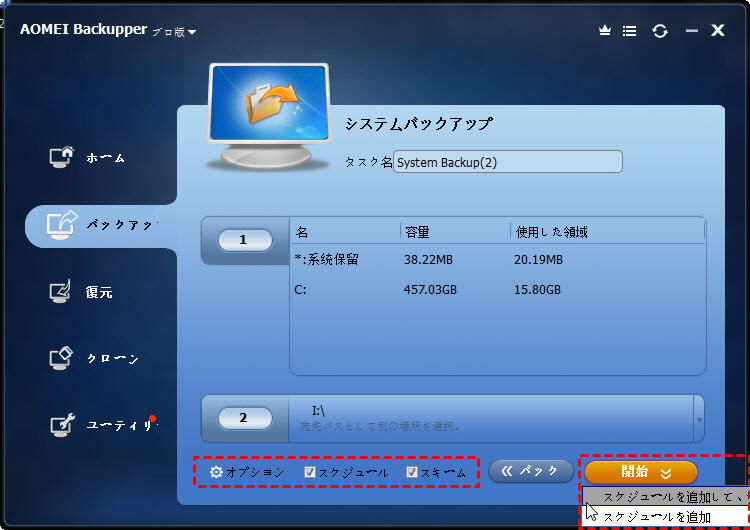Open the upgrade crown icon

point(605,31)
